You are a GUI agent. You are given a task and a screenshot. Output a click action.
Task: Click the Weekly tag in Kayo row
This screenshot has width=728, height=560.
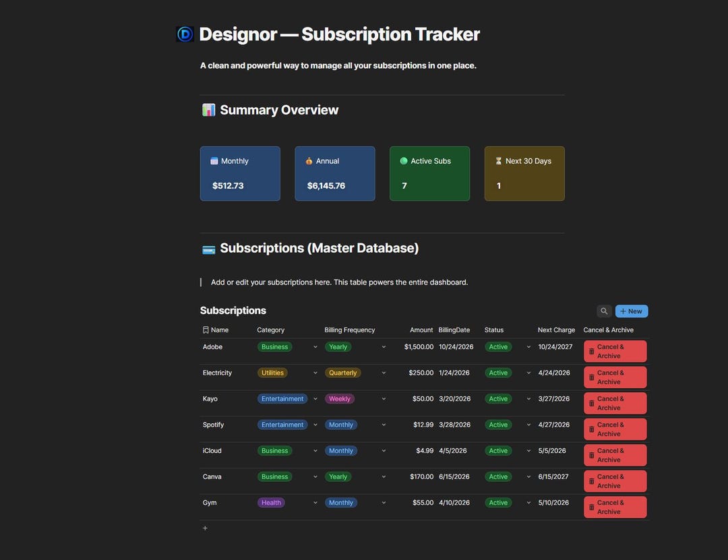tap(339, 399)
